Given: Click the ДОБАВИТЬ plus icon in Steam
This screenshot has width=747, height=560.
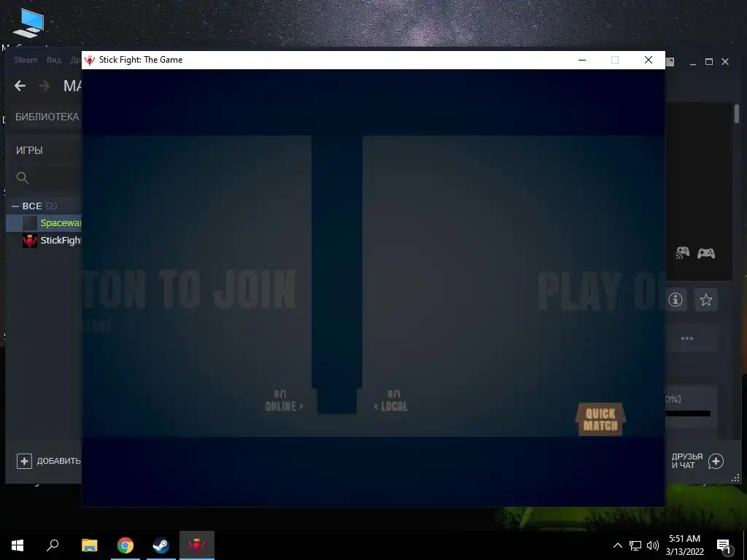Looking at the screenshot, I should [24, 461].
